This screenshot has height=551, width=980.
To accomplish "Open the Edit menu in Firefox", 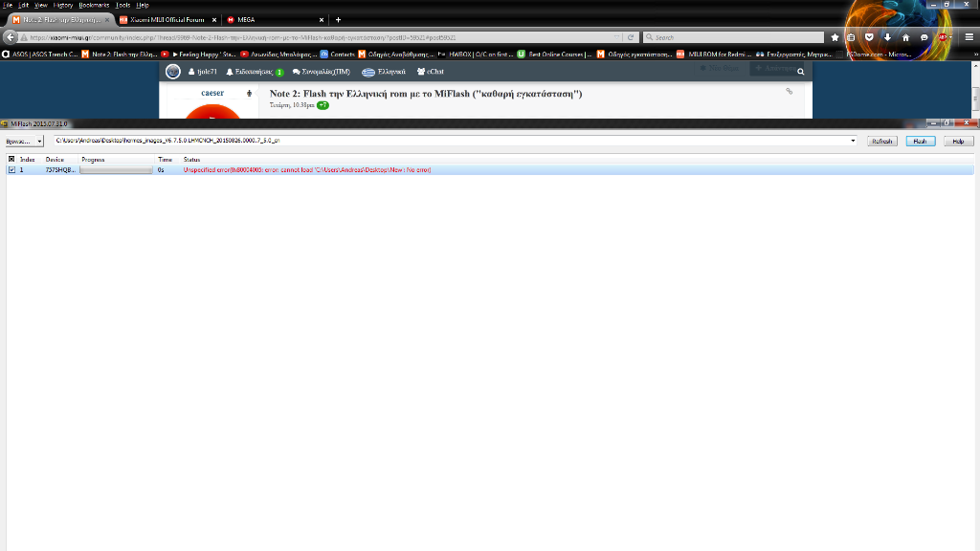I will coord(23,5).
